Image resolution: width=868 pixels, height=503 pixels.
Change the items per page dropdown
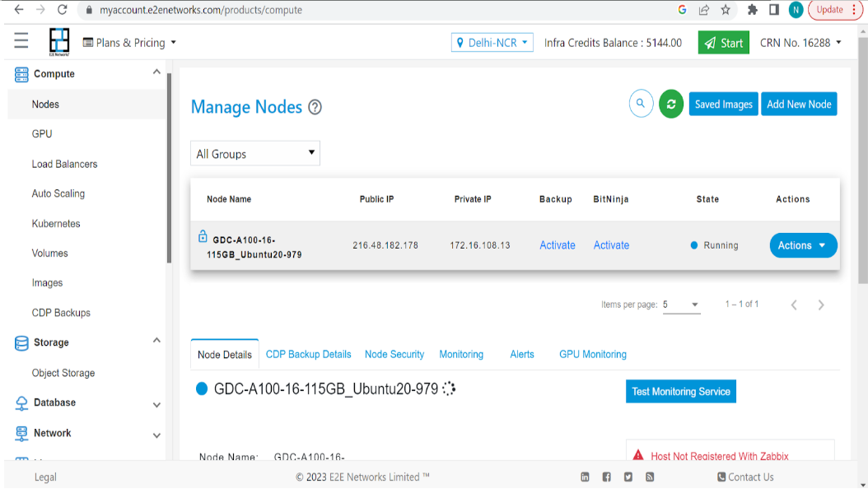pyautogui.click(x=681, y=305)
